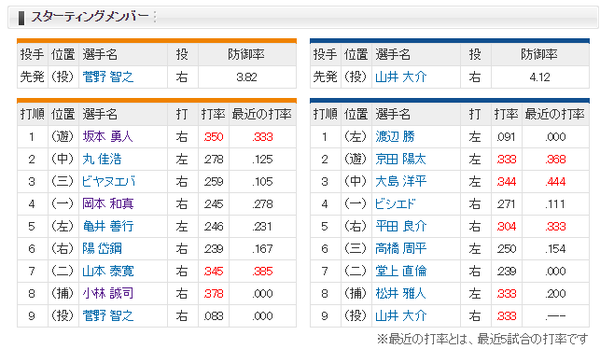
Task: Click the スターティングメンバー section heading
Action: [90, 16]
